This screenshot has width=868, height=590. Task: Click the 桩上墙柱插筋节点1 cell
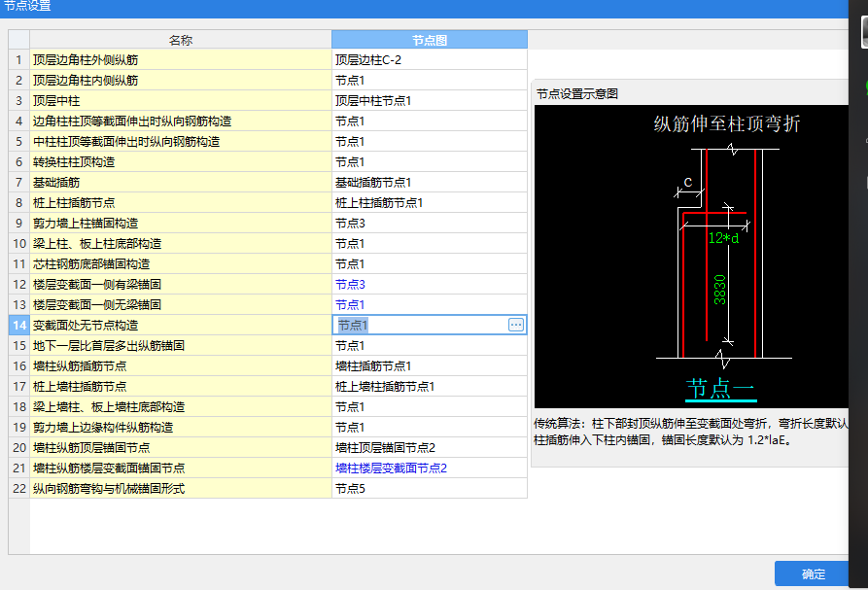[429, 386]
